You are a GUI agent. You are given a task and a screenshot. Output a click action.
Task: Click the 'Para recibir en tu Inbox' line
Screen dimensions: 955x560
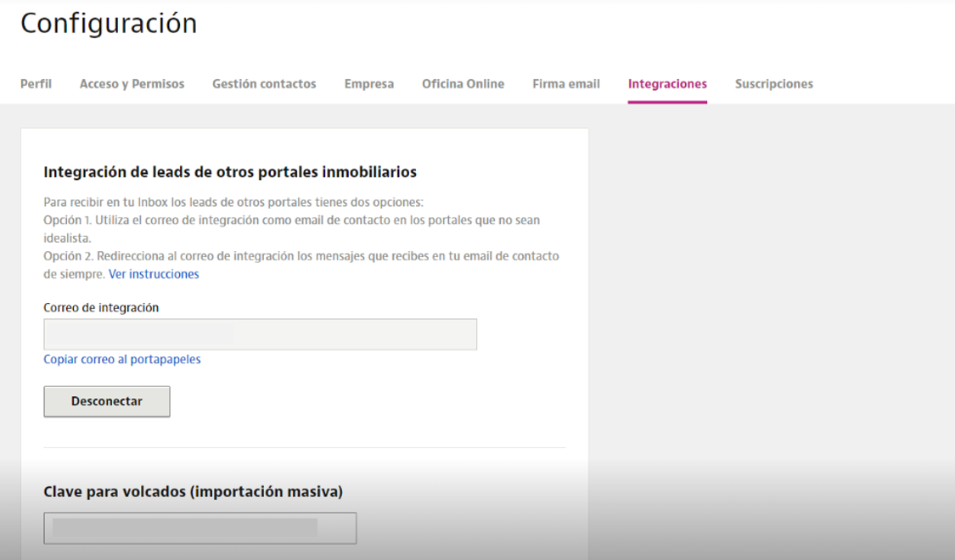[233, 203]
